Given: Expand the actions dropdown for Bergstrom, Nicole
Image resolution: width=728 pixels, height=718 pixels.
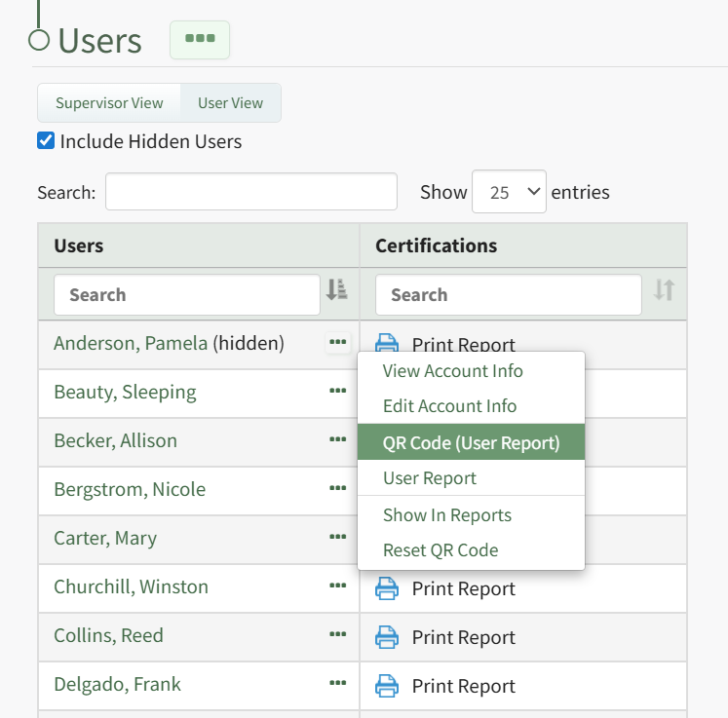Looking at the screenshot, I should 338,489.
